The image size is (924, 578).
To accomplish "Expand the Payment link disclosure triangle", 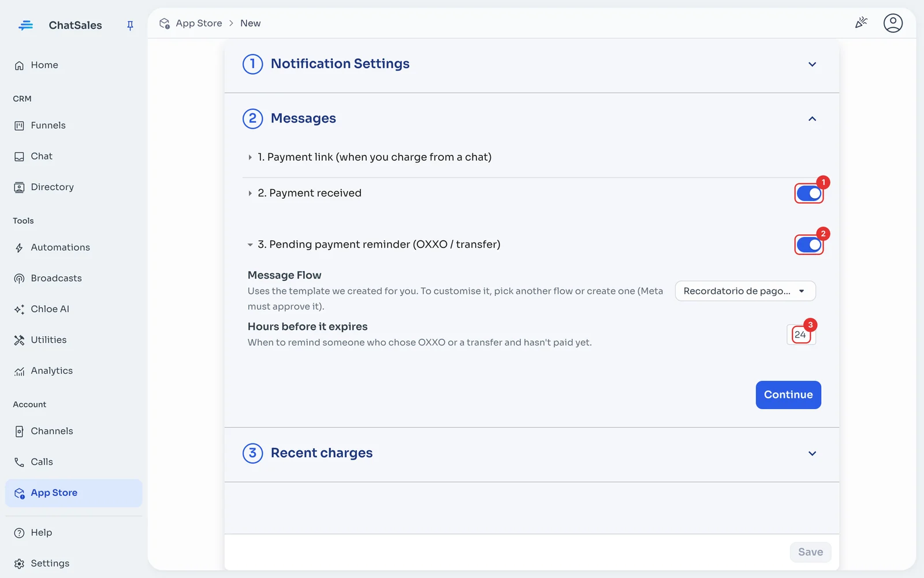I will pyautogui.click(x=250, y=157).
